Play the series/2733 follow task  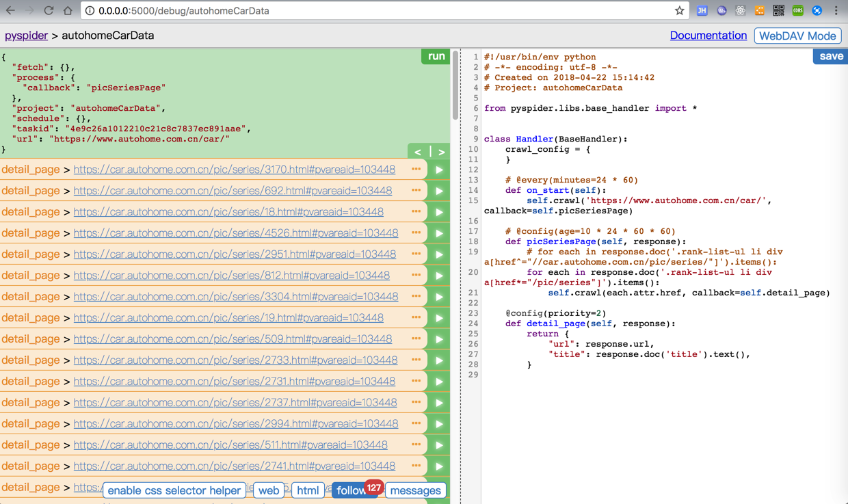point(439,360)
